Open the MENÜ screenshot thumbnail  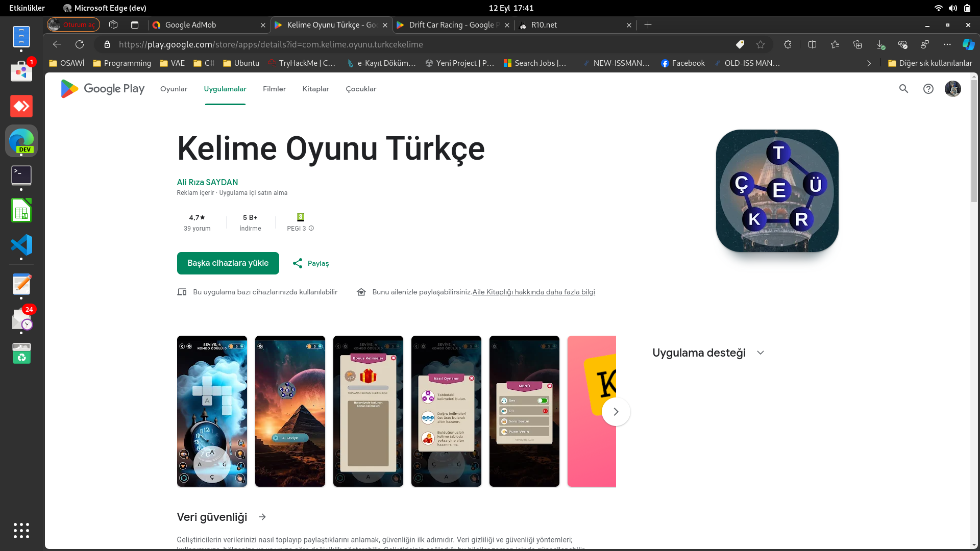[x=524, y=411]
